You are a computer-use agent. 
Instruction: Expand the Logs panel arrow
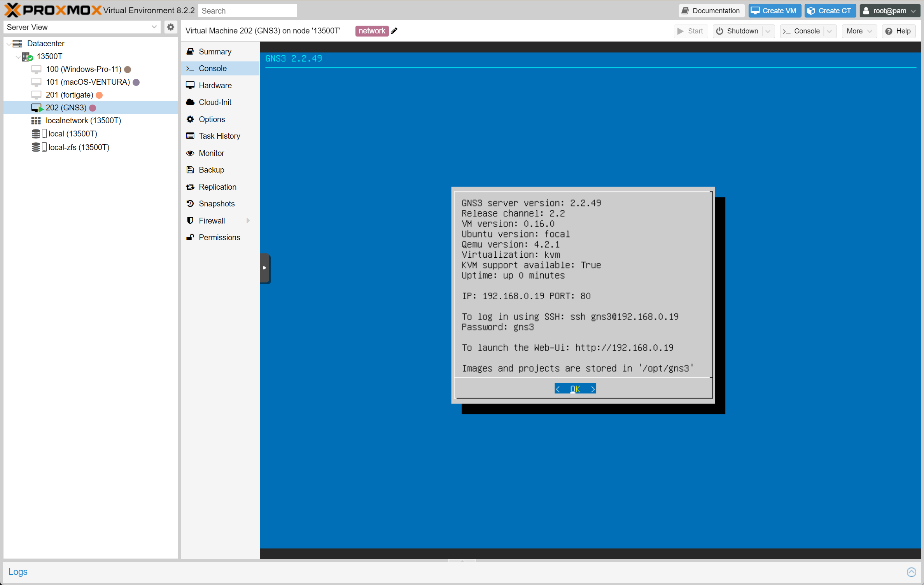[x=912, y=572]
